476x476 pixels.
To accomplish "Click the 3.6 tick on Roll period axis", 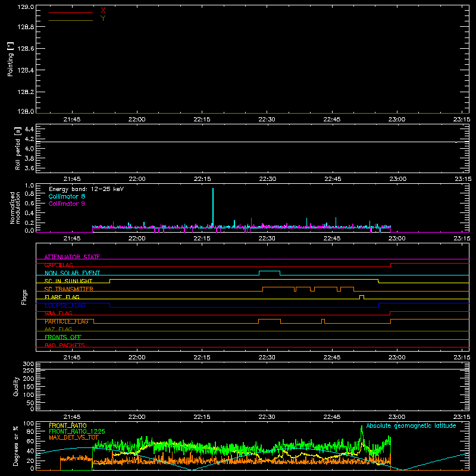I will click(x=29, y=168).
